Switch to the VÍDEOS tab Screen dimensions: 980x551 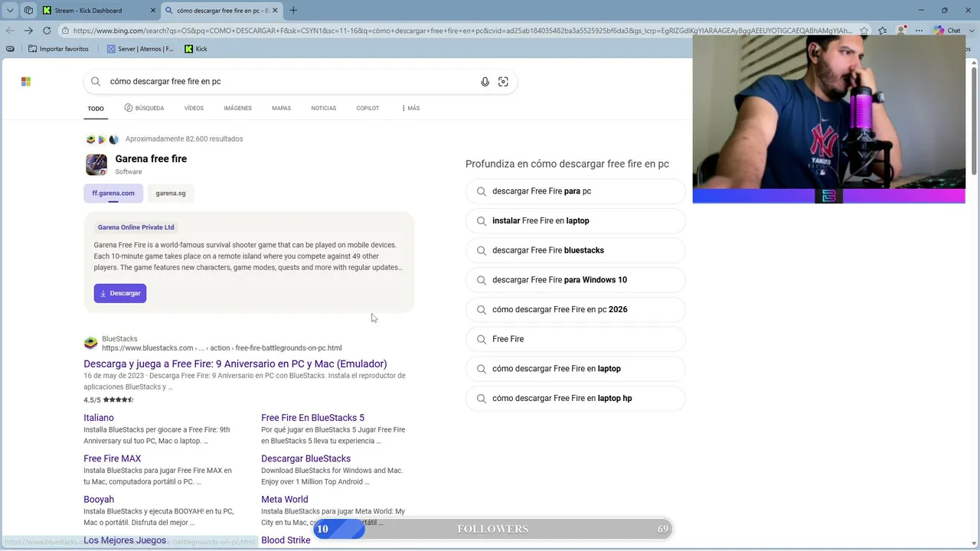click(x=194, y=108)
